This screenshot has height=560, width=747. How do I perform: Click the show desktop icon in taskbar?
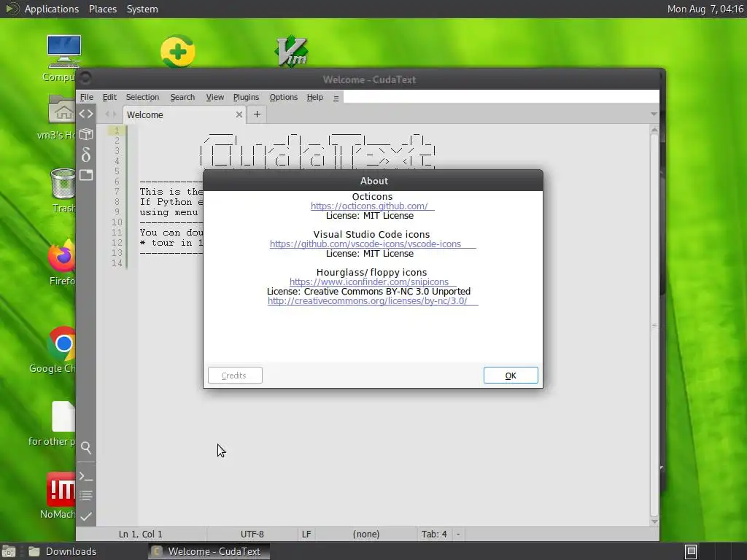coord(9,551)
